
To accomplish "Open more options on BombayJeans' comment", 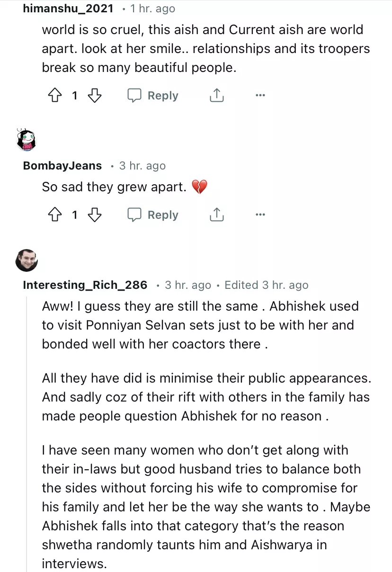I will coord(260,215).
